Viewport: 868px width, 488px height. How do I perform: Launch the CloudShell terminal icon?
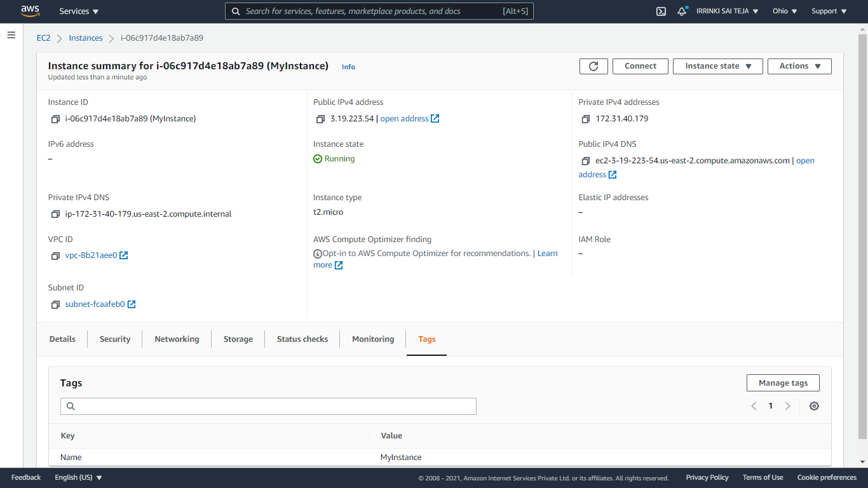661,11
